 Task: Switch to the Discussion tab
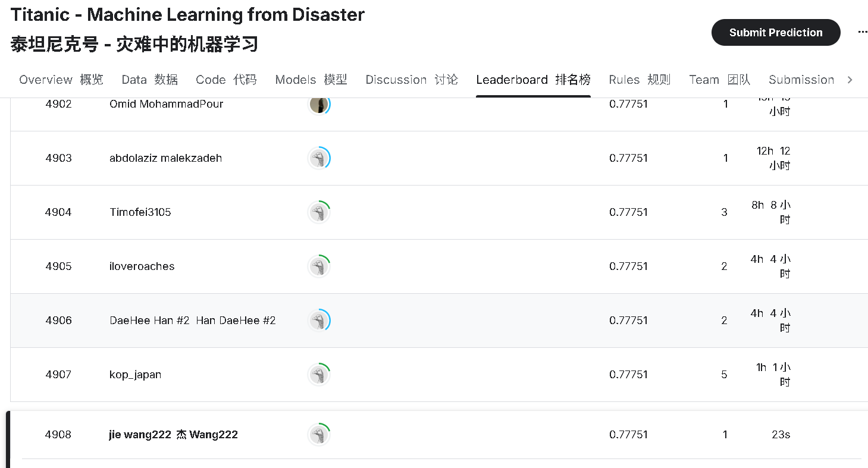click(x=412, y=80)
